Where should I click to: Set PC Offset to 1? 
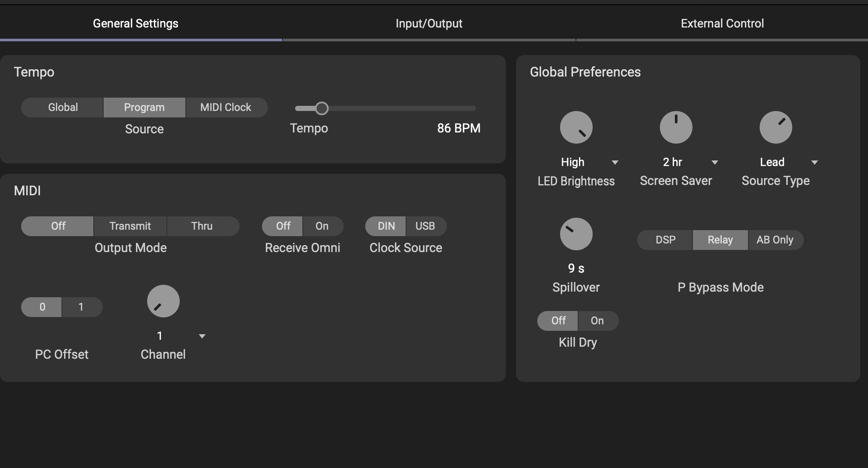81,307
